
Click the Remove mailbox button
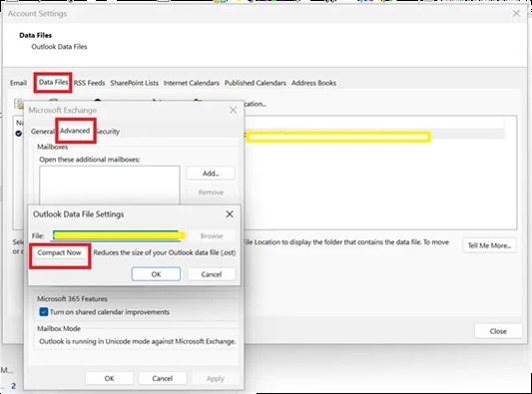point(211,193)
